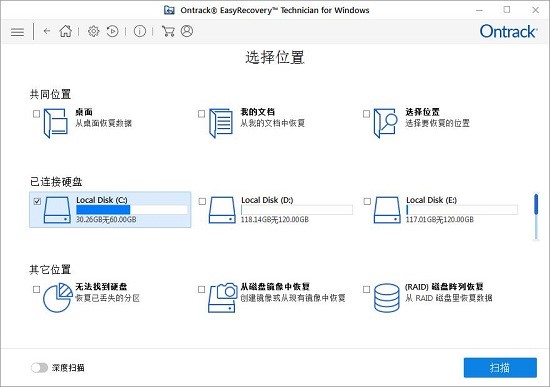Image resolution: width=550 pixels, height=387 pixels.
Task: Click the 从磁盘镜像中恢复 title text
Action: click(275, 287)
